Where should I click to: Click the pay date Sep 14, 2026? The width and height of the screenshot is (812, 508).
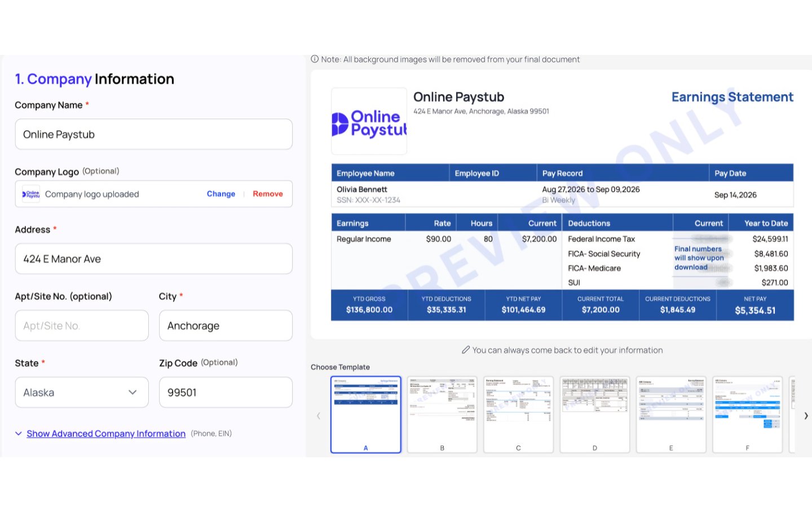point(735,195)
